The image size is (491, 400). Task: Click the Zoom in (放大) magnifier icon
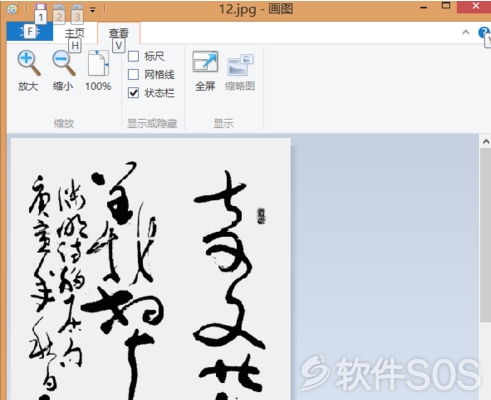pyautogui.click(x=29, y=63)
